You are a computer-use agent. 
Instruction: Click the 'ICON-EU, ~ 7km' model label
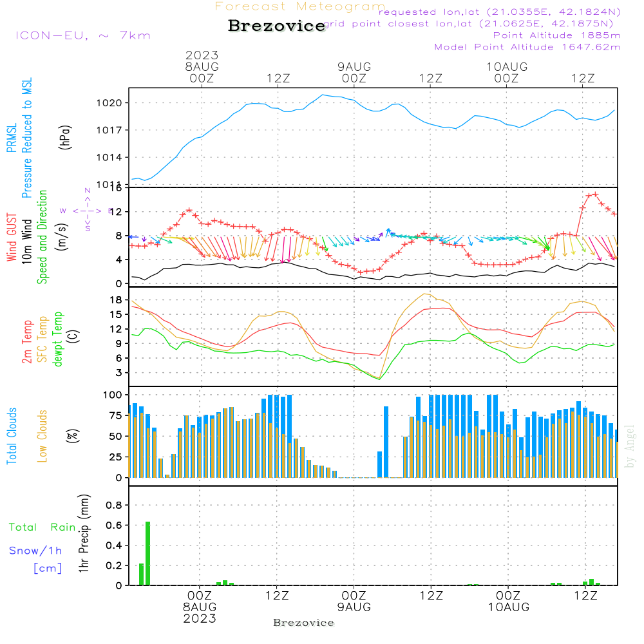[83, 35]
